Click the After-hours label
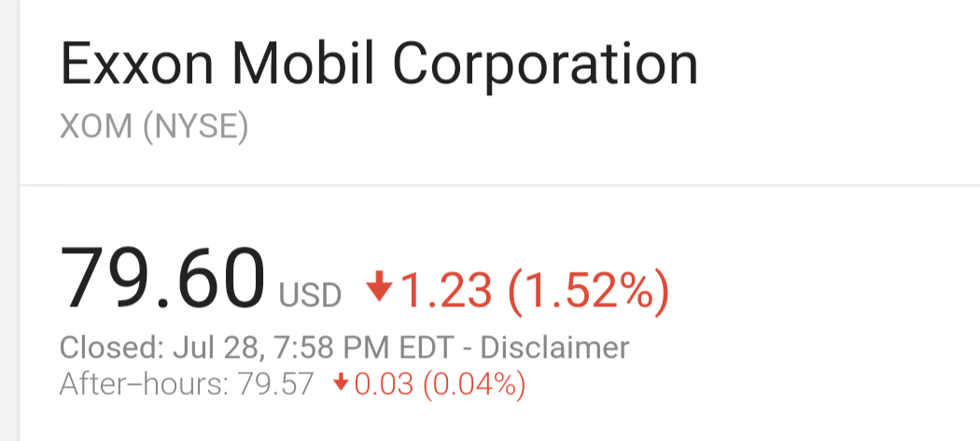 [x=145, y=384]
